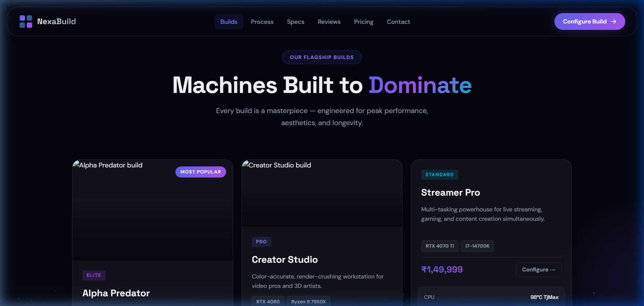
Task: Click the ELITE tier tag
Action: [94, 275]
